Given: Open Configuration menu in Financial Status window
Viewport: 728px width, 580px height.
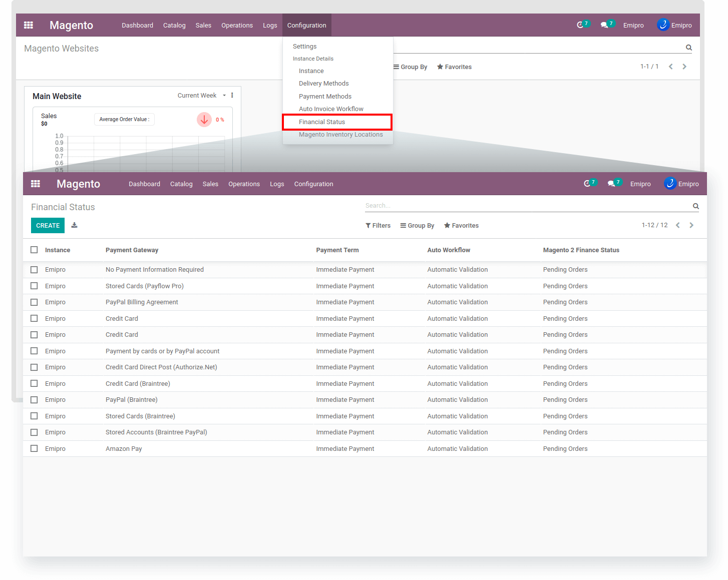Looking at the screenshot, I should pos(313,184).
